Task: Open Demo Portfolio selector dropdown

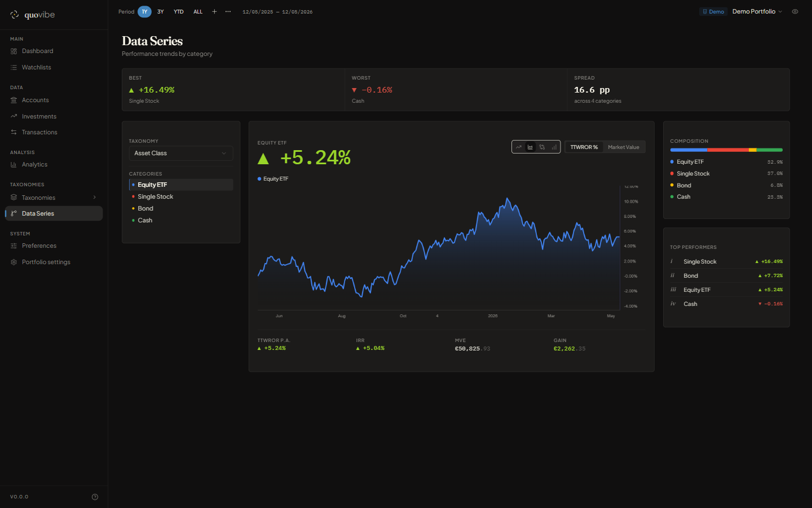Action: pyautogui.click(x=757, y=11)
